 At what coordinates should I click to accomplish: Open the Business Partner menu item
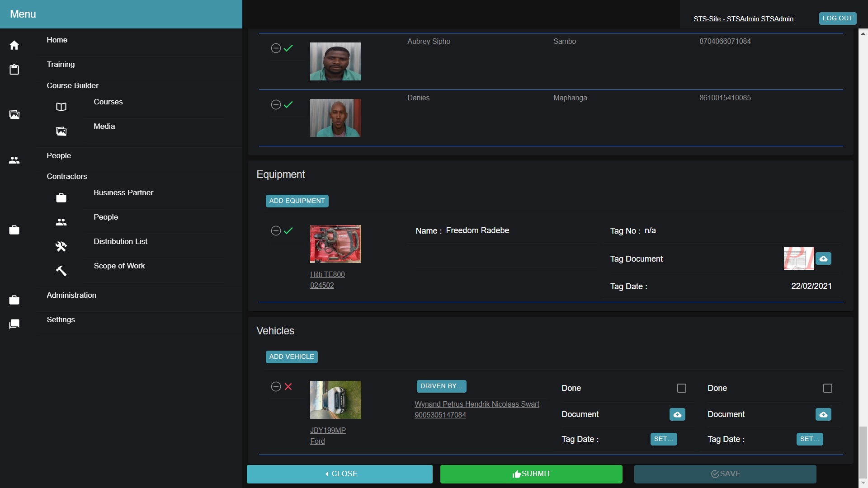tap(123, 192)
